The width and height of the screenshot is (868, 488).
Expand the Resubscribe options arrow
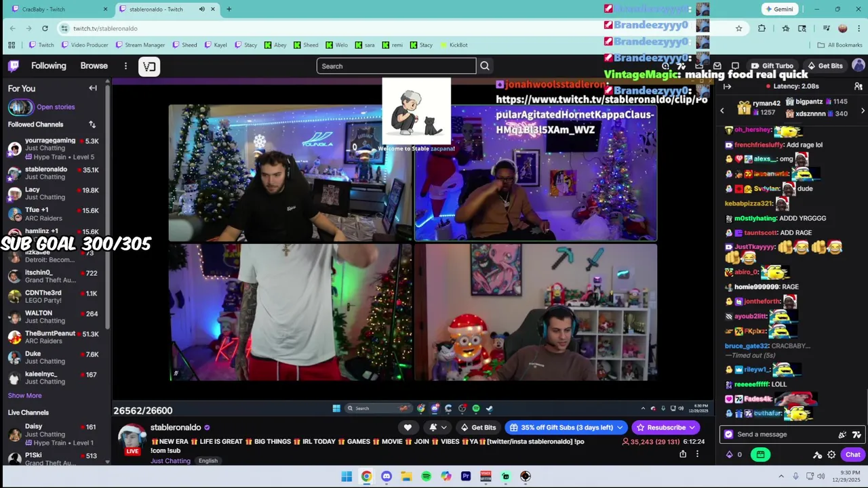pyautogui.click(x=692, y=428)
